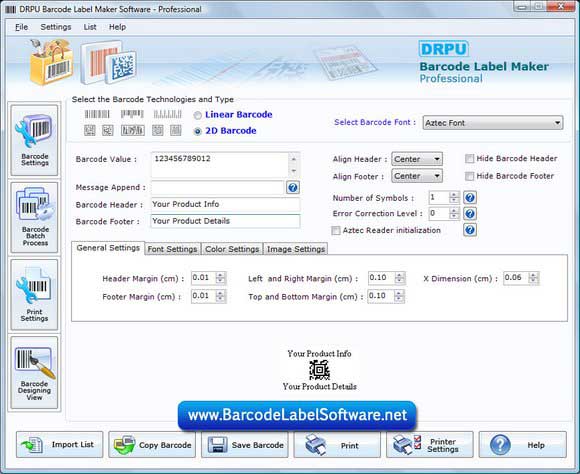The height and width of the screenshot is (474, 580).
Task: Click the Save Barcode button
Action: [x=245, y=444]
